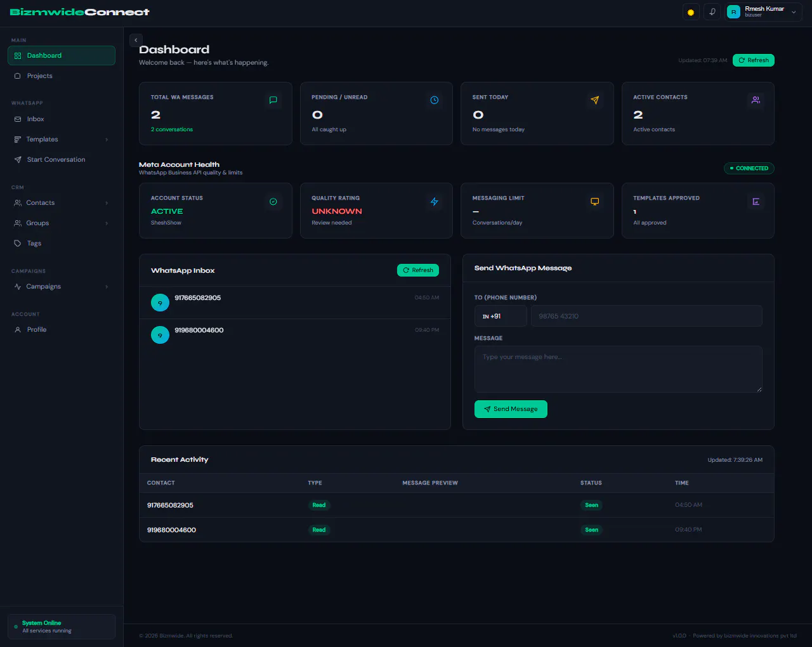
Task: Click the Read badge for 917665082905
Action: pos(319,506)
